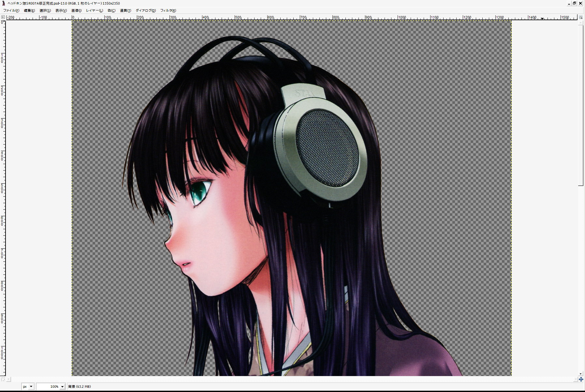585x392 pixels.
Task: Open the 道具(T) menu
Action: pyautogui.click(x=125, y=10)
